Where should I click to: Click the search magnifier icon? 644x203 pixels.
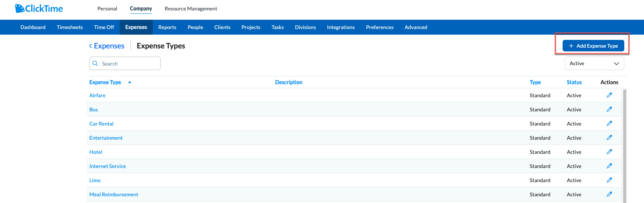[x=95, y=63]
